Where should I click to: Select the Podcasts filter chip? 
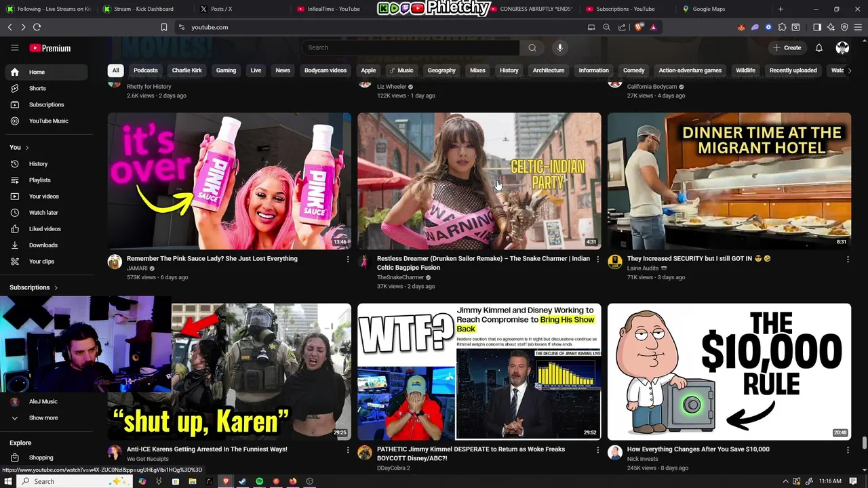pos(146,70)
